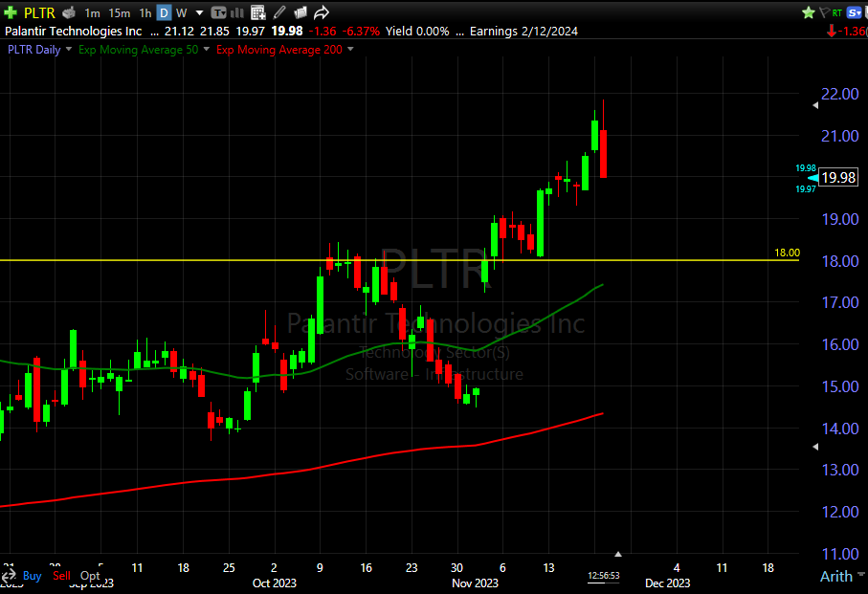Switch to the 1m timeframe
Viewport: 868px width, 594px height.
[93, 12]
